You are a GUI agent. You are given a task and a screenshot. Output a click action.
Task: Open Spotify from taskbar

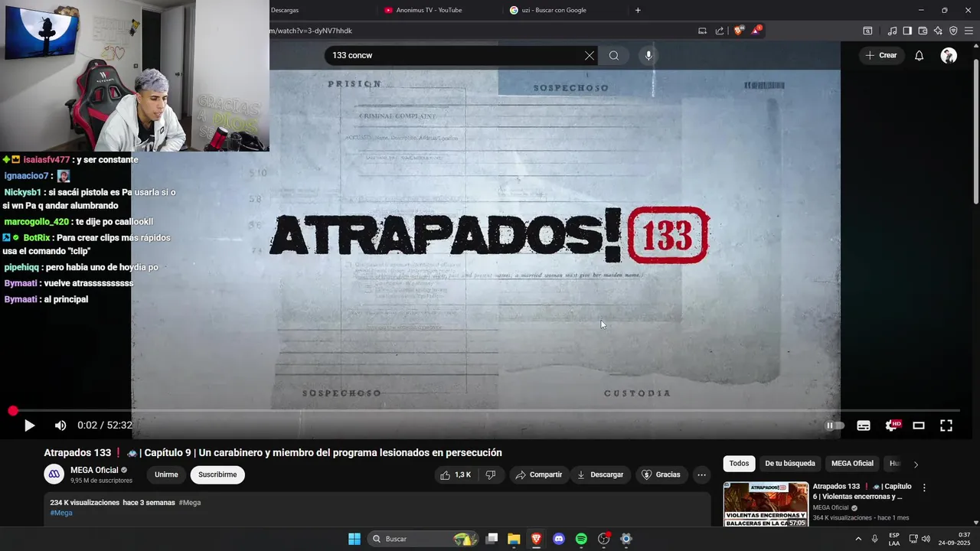(581, 539)
